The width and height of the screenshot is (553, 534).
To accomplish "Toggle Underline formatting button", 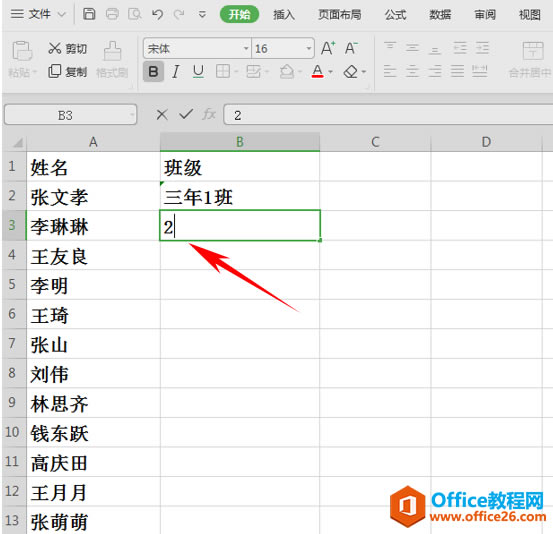I will 199,72.
